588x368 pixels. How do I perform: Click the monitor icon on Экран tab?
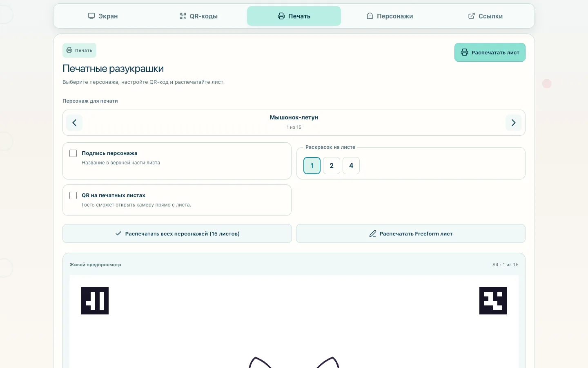pos(91,16)
